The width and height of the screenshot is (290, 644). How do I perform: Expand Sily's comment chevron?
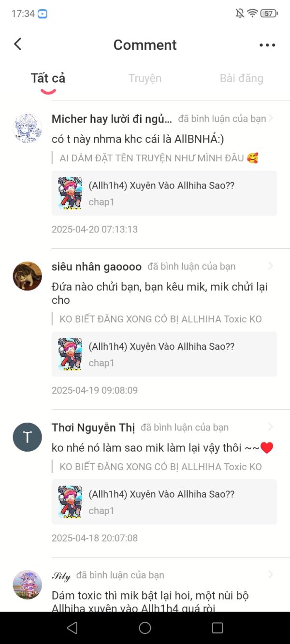pyautogui.click(x=271, y=575)
